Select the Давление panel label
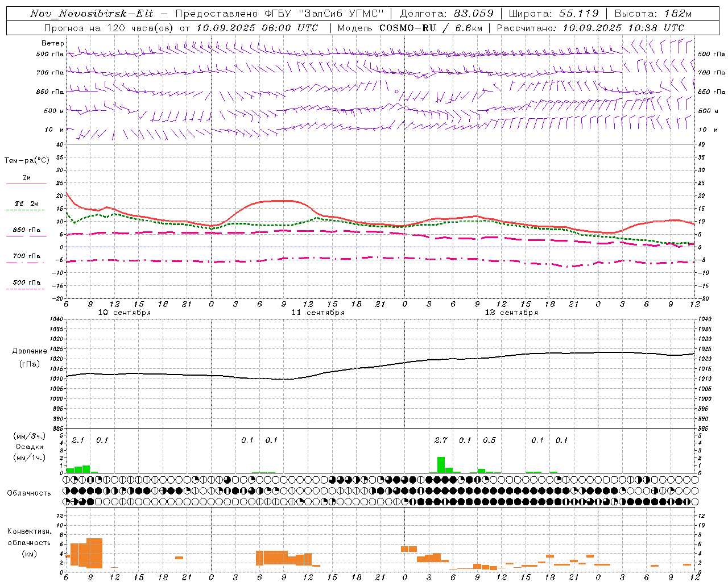Viewport: 728px width, 582px height. (x=30, y=351)
